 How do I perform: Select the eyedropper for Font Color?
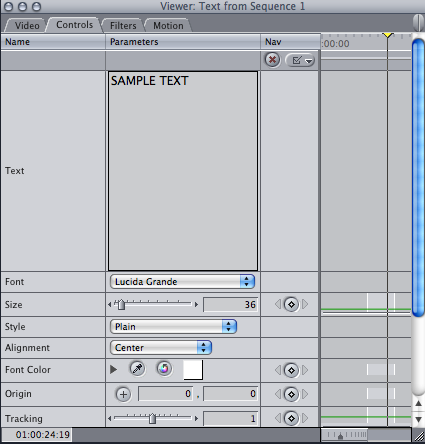click(x=137, y=369)
